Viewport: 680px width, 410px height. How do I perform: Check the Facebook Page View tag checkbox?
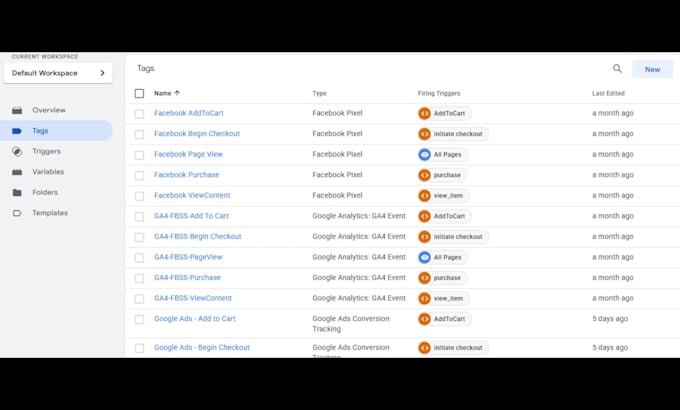click(x=139, y=155)
